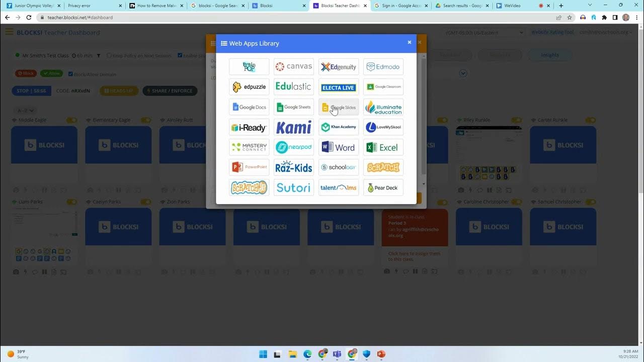Toggle Carter Runkle's student switch
Screen dimensions: 644x362
pyautogui.click(x=591, y=120)
